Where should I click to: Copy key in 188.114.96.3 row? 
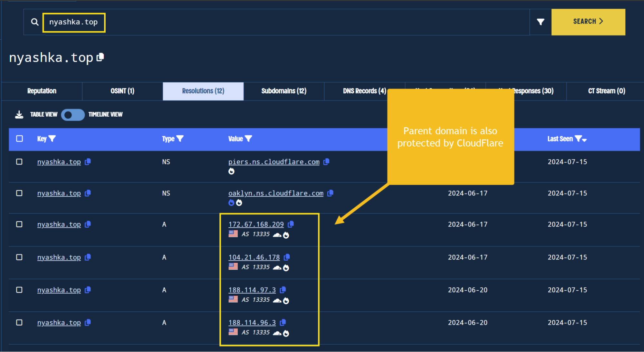(x=88, y=323)
